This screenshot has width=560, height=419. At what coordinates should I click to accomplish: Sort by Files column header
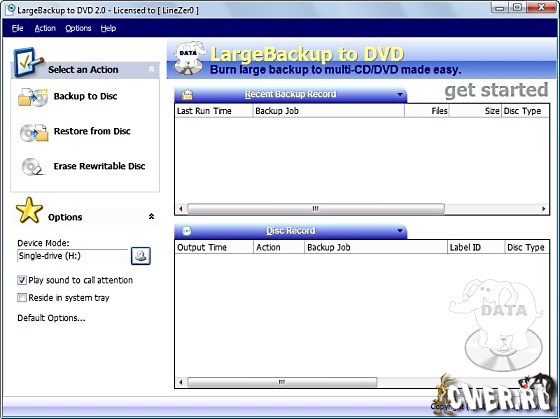(427, 111)
